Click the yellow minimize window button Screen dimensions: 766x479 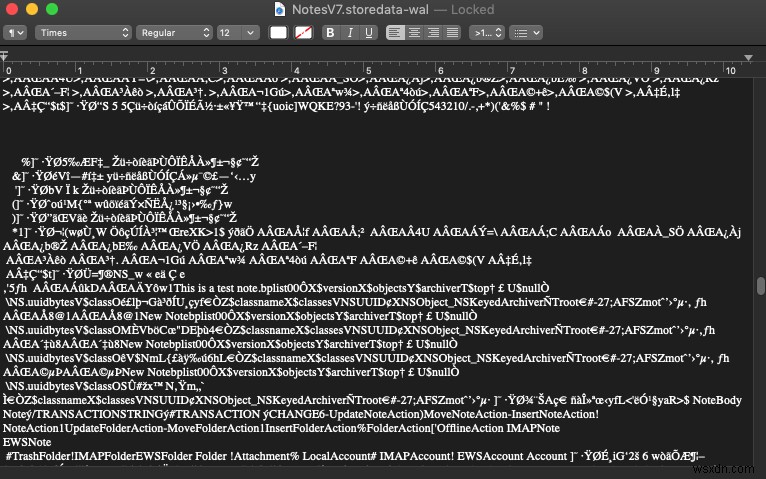click(x=32, y=9)
